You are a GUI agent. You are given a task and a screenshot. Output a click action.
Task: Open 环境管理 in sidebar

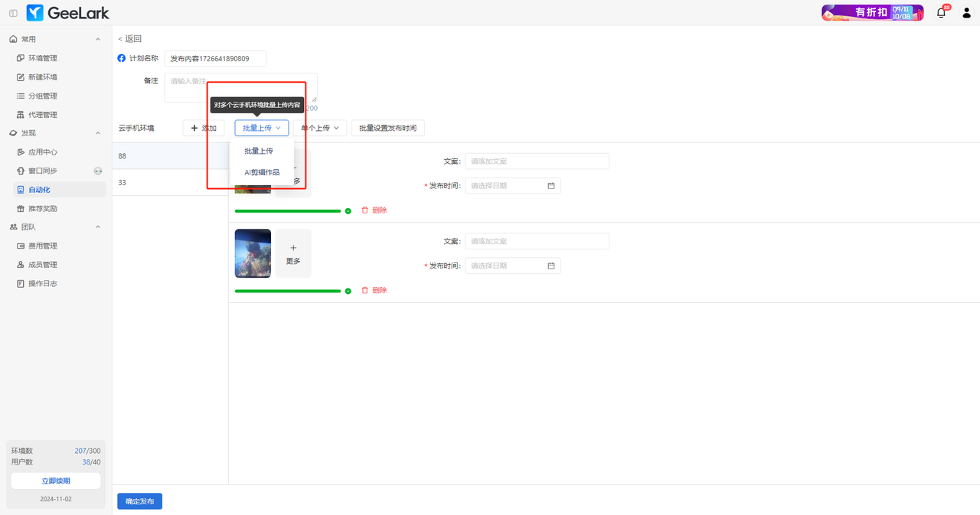[43, 58]
